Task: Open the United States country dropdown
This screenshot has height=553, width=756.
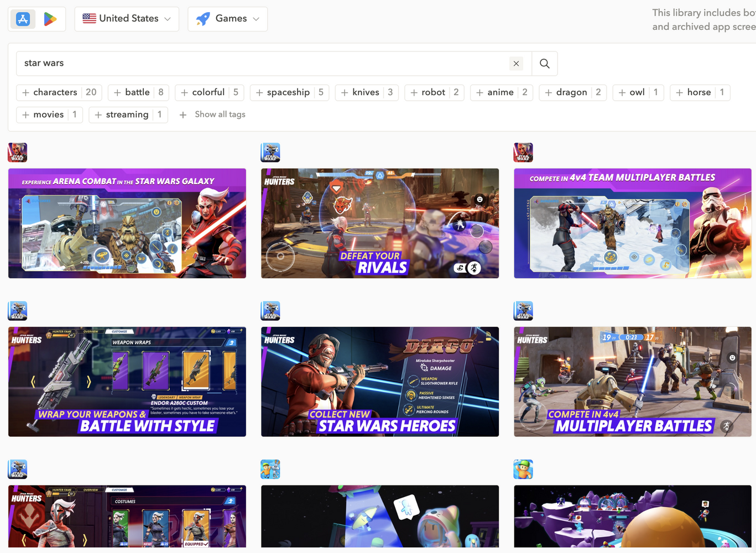Action: point(127,19)
